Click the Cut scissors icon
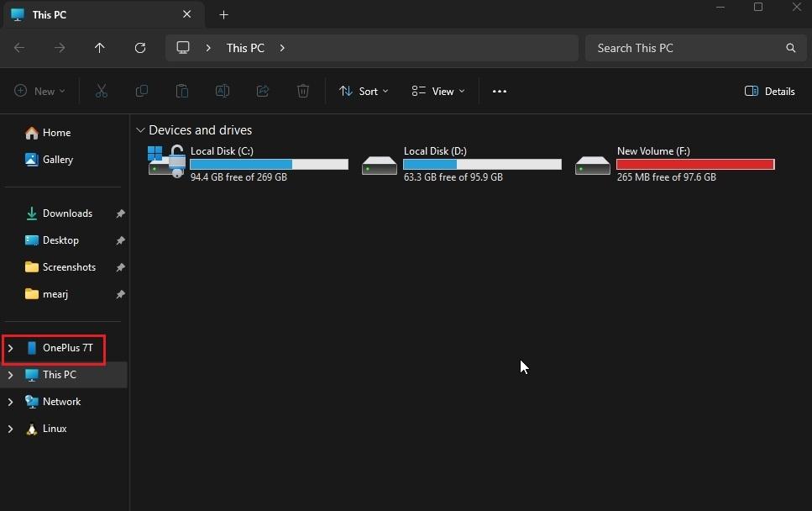 click(102, 92)
